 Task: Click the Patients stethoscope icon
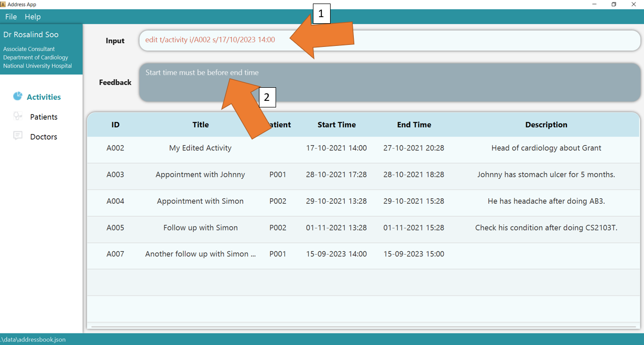[18, 117]
